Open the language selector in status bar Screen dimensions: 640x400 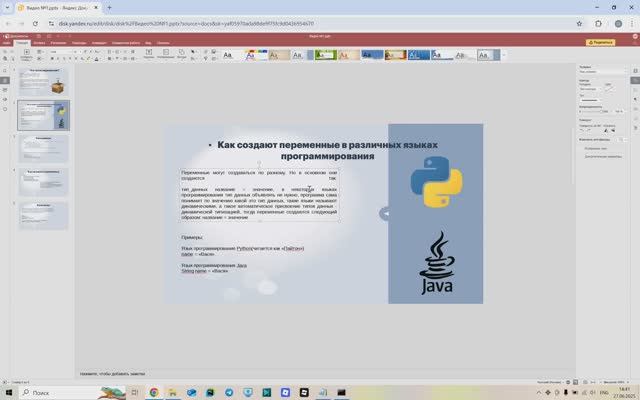pos(549,382)
